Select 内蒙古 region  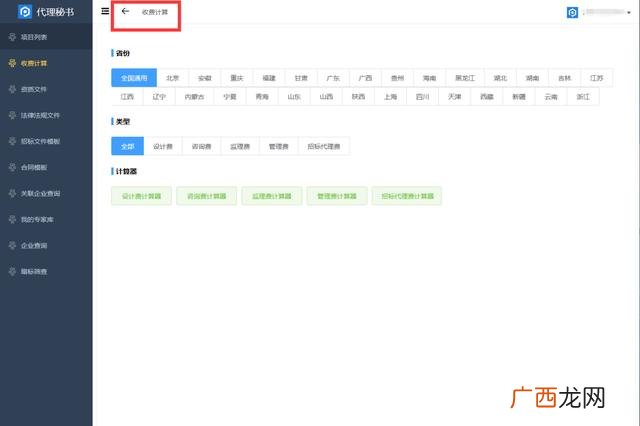(x=194, y=97)
